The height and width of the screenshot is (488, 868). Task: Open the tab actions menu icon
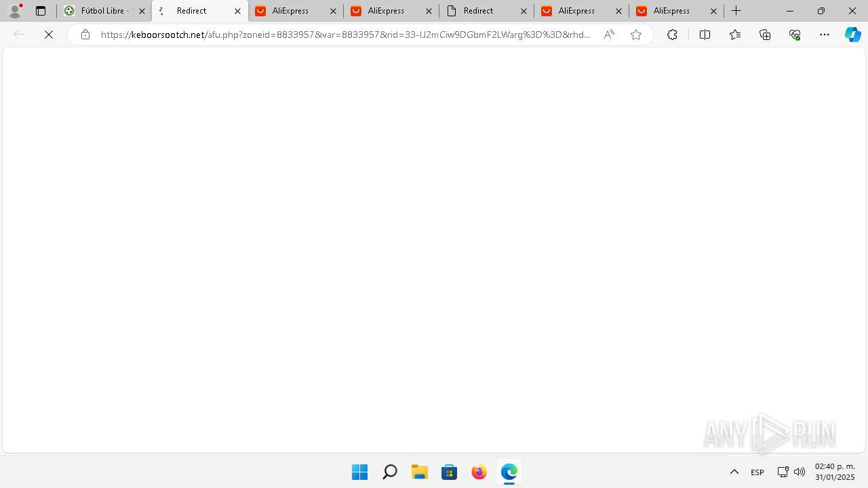point(41,11)
